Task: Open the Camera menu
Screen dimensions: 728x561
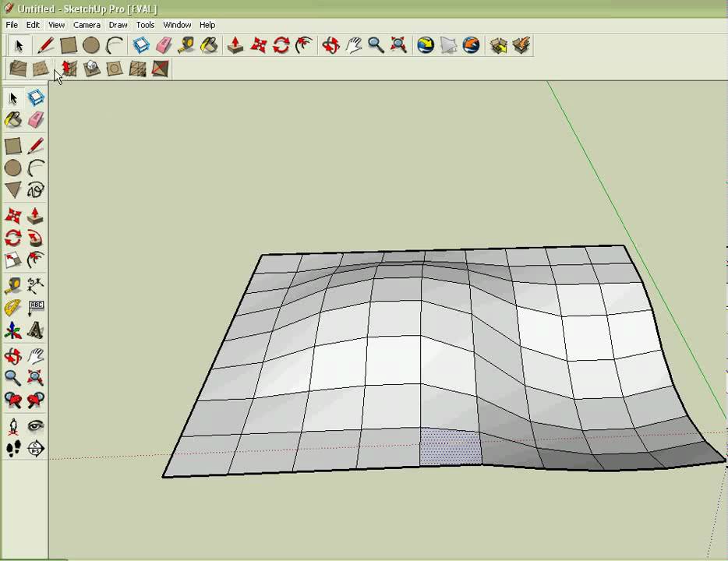Action: tap(87, 25)
